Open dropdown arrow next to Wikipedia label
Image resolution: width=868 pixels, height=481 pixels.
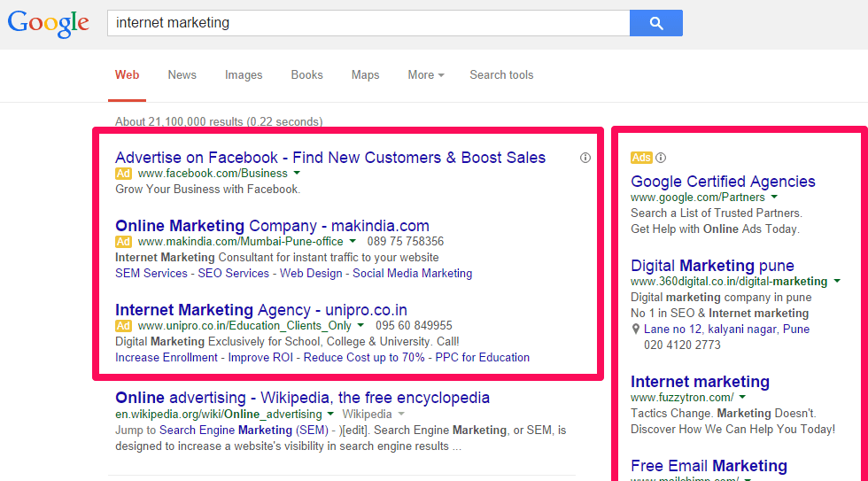point(401,414)
